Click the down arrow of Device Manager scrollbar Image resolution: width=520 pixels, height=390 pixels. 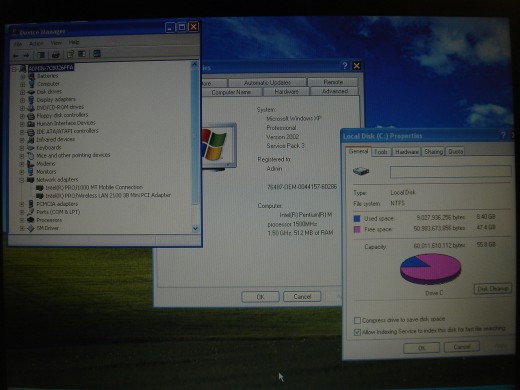coord(195,228)
